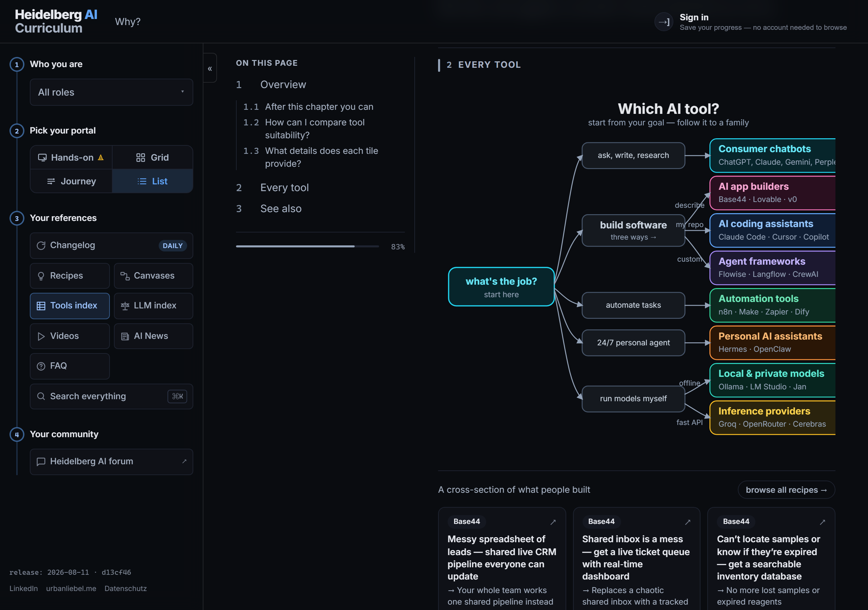The image size is (868, 610).
Task: Select the Consumer chatbots family box
Action: [772, 155]
